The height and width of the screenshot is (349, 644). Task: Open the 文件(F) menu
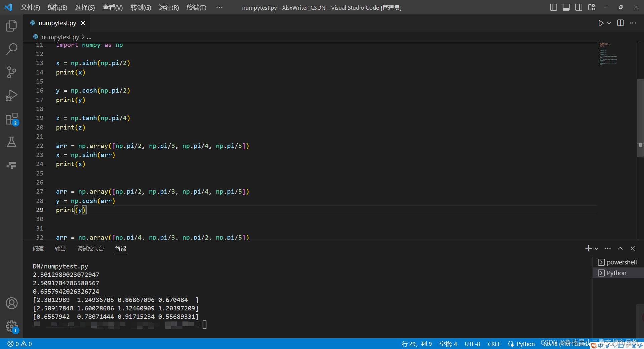coord(30,7)
